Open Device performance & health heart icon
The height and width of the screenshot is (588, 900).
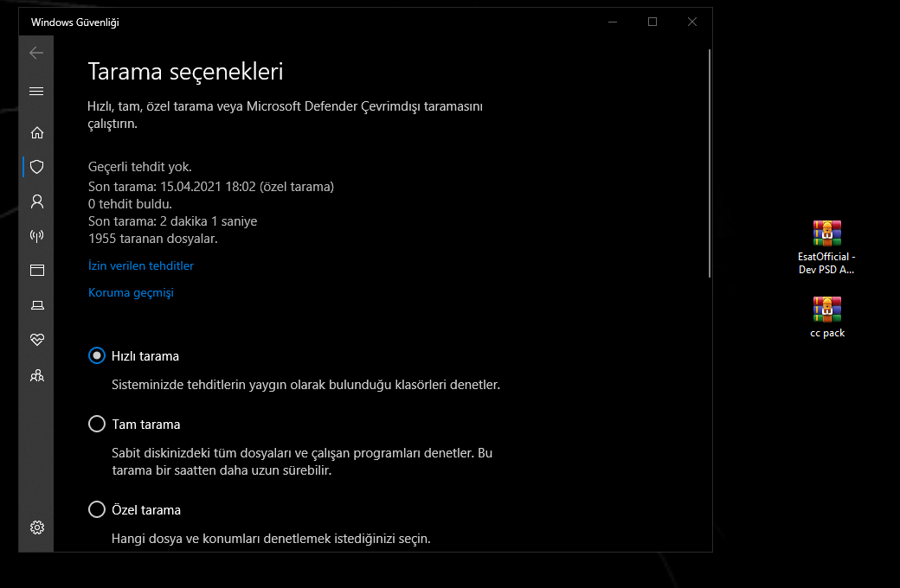(36, 340)
